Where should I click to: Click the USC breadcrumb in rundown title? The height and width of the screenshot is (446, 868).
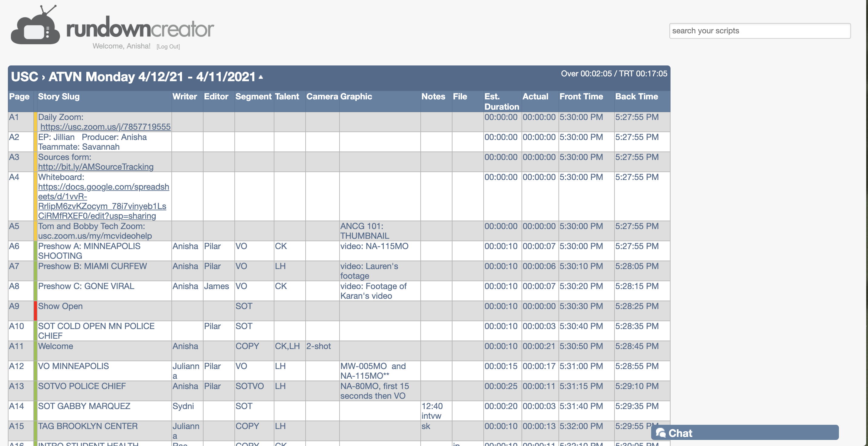pos(25,77)
